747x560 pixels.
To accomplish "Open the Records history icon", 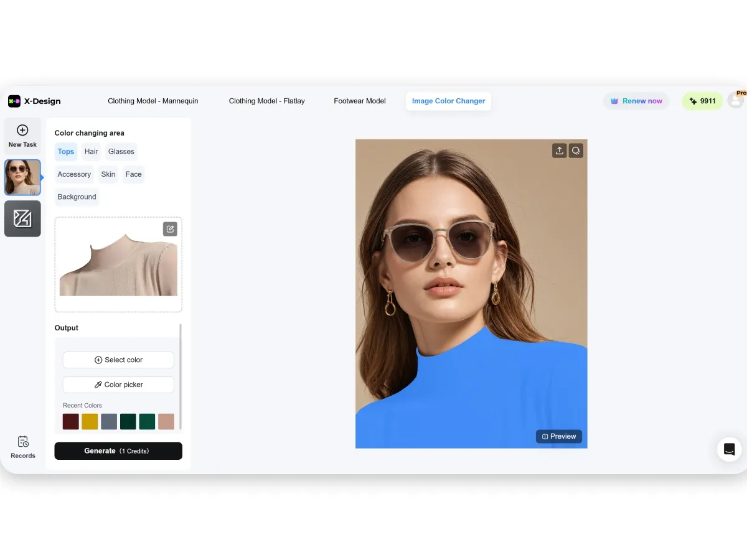I will (x=23, y=442).
